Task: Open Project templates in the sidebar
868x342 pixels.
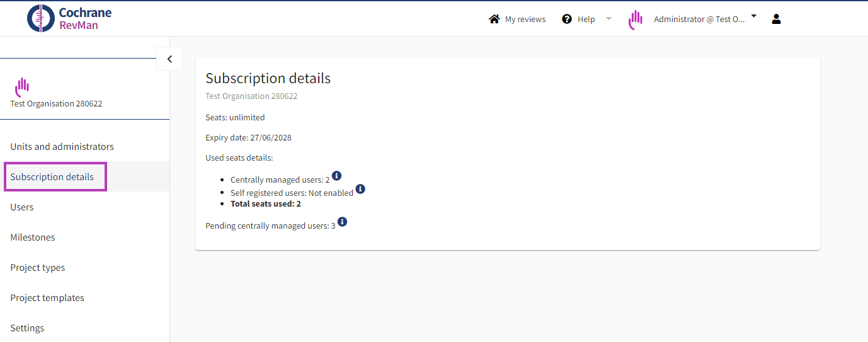Action: pyautogui.click(x=47, y=298)
